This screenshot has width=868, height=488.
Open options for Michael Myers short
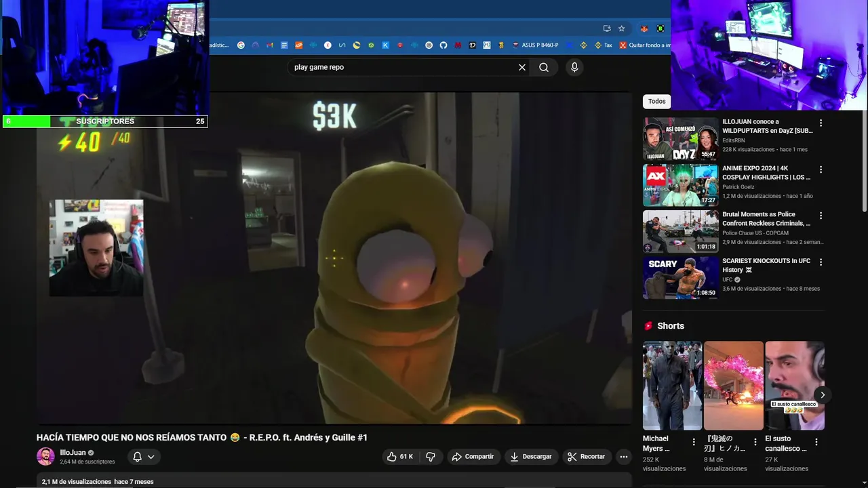[x=694, y=442]
